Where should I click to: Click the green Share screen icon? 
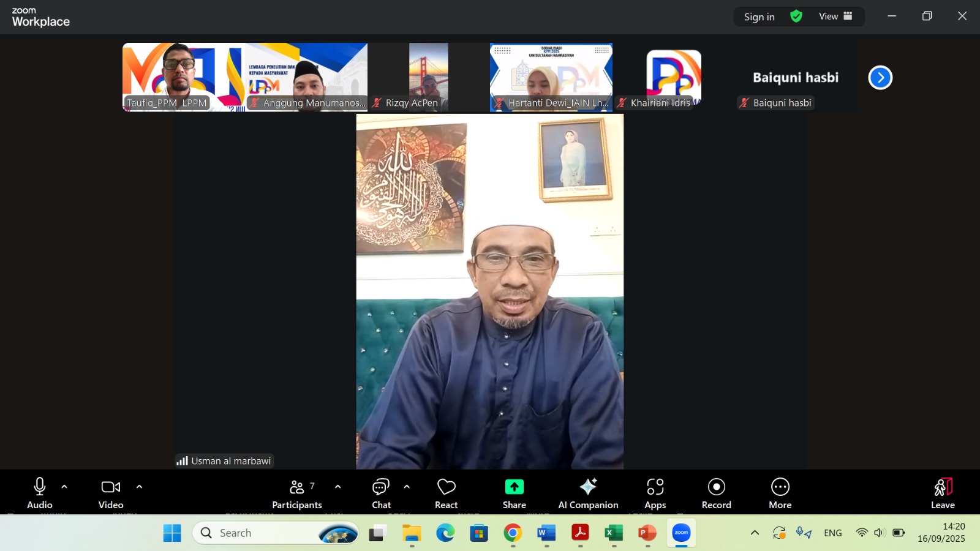pyautogui.click(x=514, y=487)
